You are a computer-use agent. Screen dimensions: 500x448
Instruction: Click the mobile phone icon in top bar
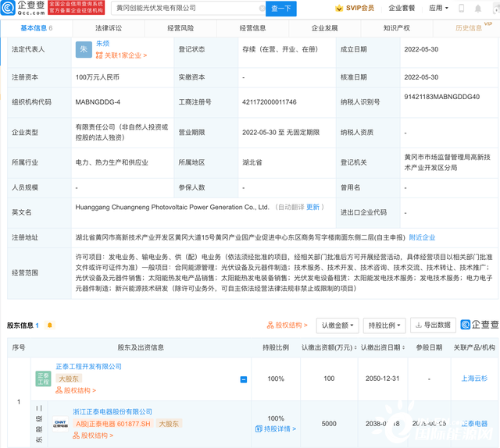click(x=461, y=9)
